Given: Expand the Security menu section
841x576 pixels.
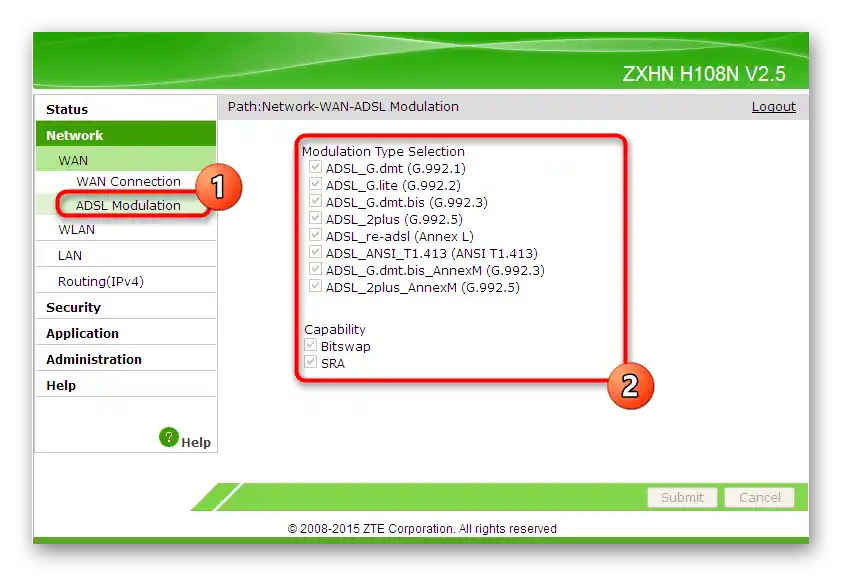Looking at the screenshot, I should point(126,307).
